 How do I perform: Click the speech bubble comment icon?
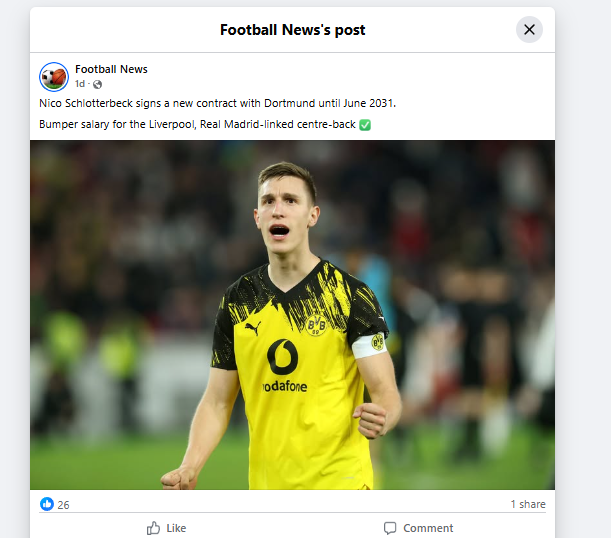point(390,528)
